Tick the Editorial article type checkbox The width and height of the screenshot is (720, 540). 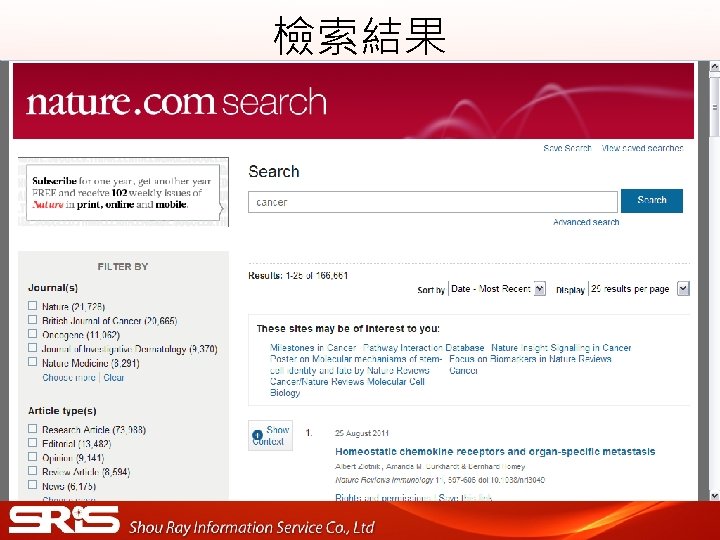[33, 443]
